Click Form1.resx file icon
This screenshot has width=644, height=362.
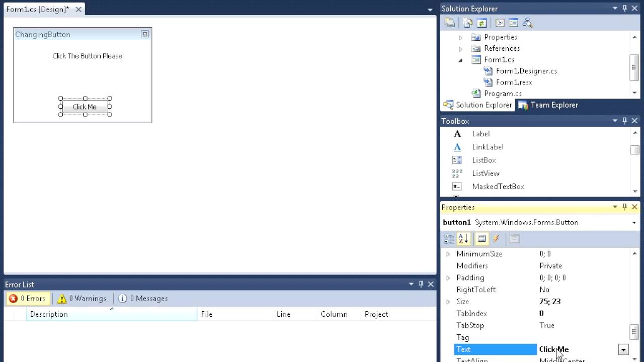pyautogui.click(x=488, y=82)
